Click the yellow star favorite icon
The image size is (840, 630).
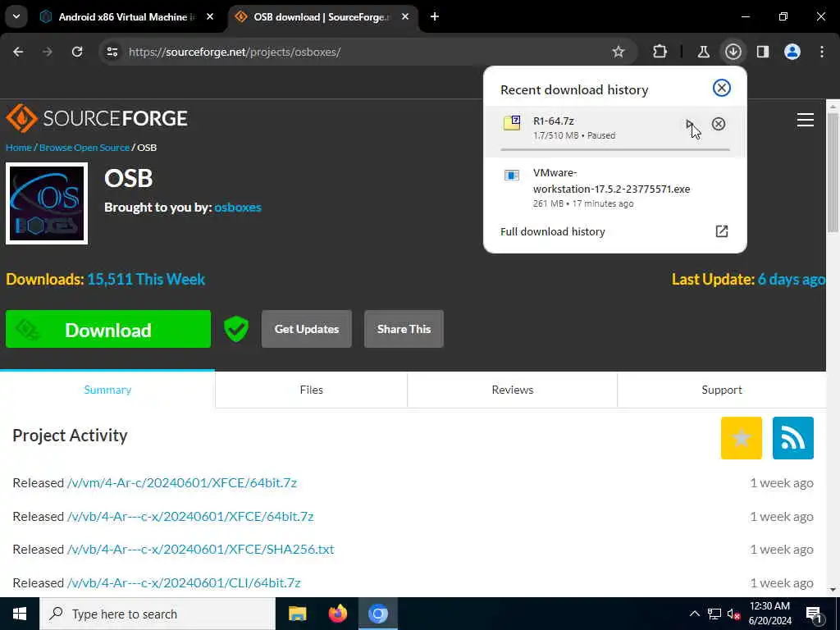(x=742, y=438)
